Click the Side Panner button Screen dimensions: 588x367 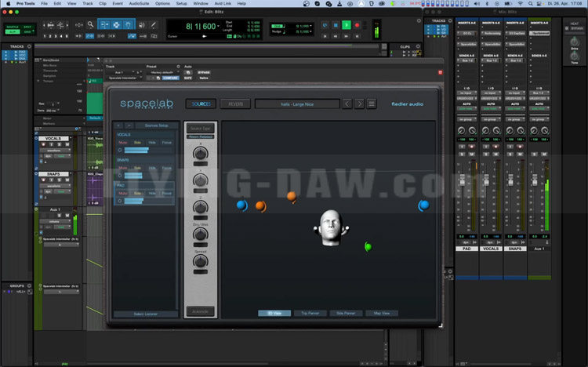coord(346,313)
